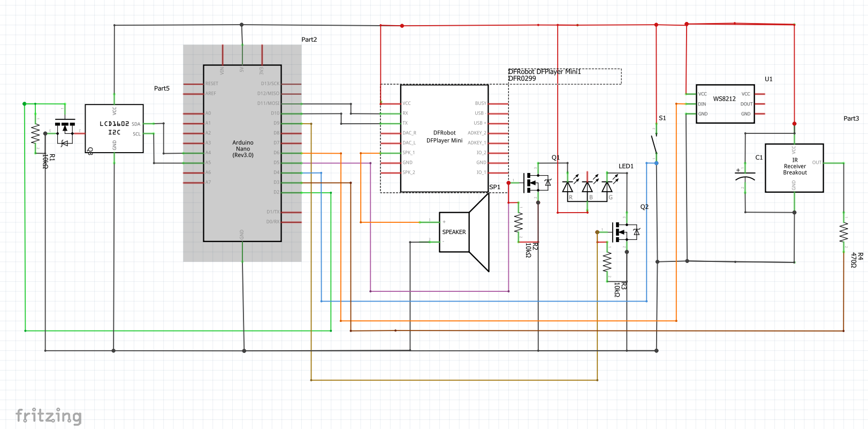Select the Q3 MOSFET next to the LCD
The image size is (868, 429).
click(65, 132)
